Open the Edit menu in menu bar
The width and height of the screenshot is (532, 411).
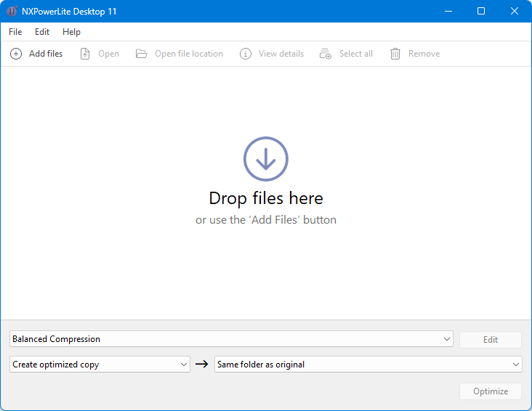(x=42, y=32)
